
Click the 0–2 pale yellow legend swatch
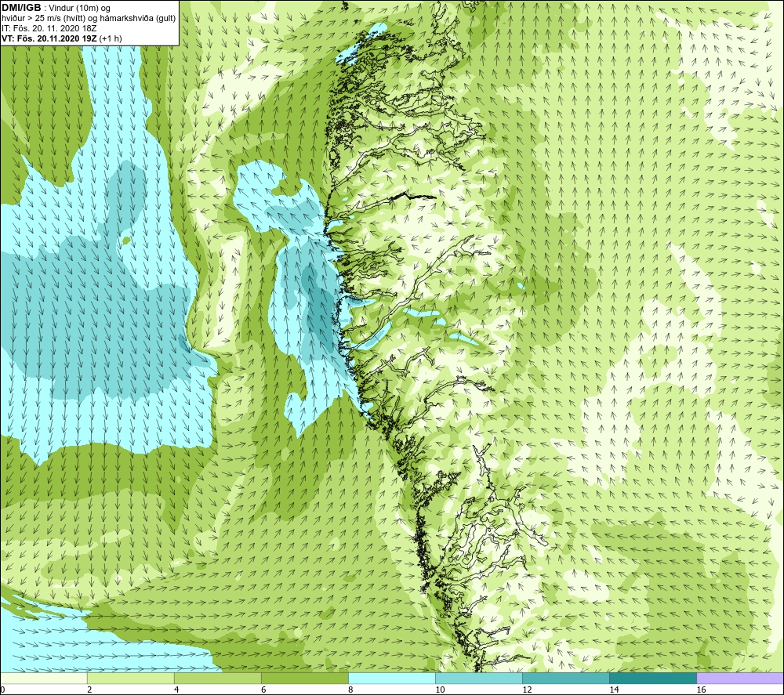(x=43, y=678)
